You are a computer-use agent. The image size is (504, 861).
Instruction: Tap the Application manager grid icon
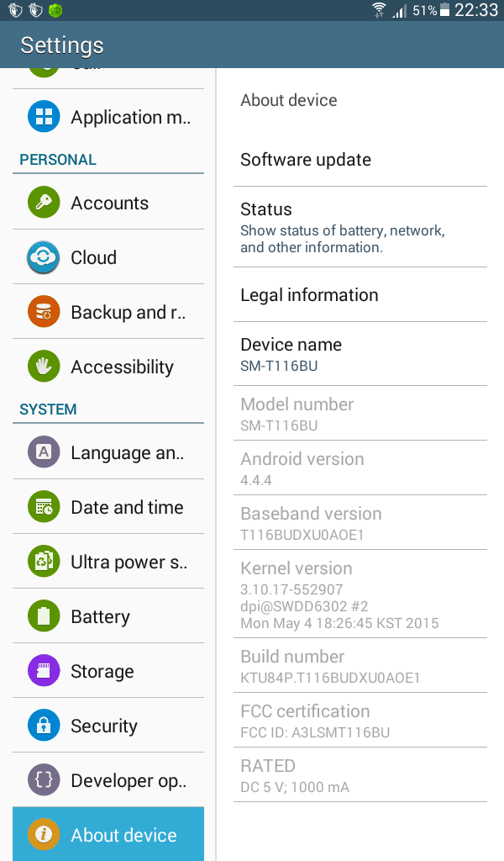pyautogui.click(x=44, y=116)
